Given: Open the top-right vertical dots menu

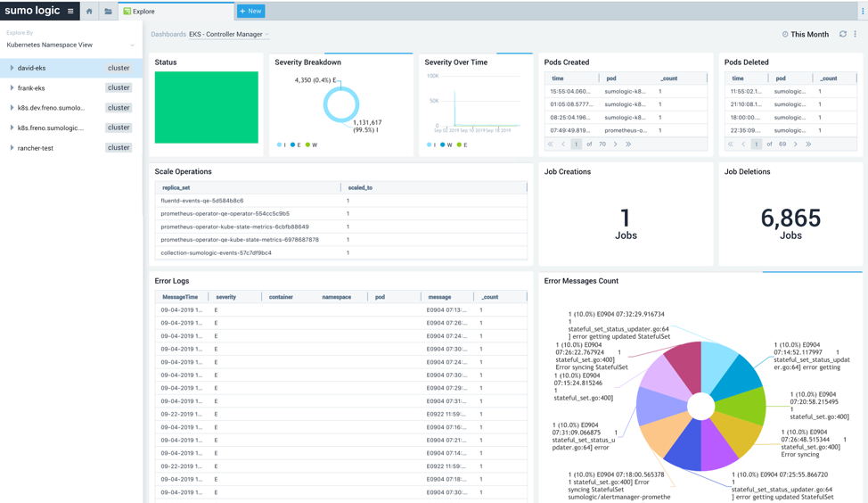Looking at the screenshot, I should [x=863, y=11].
